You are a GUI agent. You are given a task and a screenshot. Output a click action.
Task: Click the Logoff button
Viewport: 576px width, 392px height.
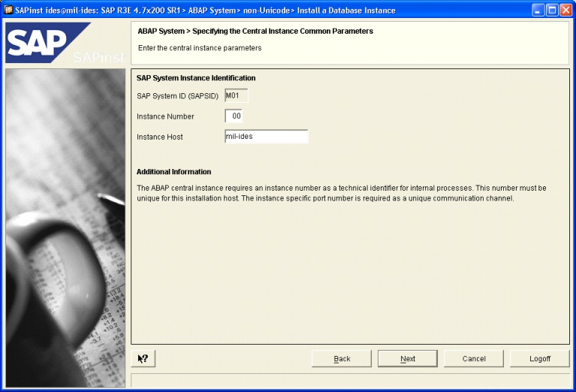coord(539,359)
